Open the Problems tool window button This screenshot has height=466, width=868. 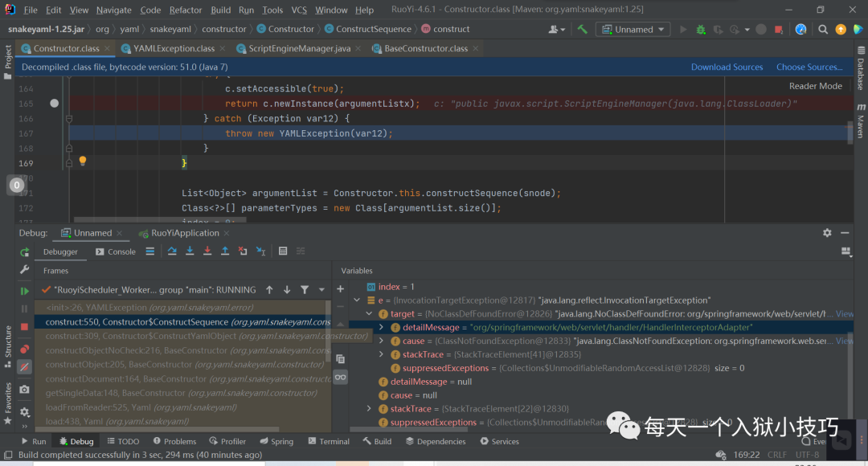[174, 442]
